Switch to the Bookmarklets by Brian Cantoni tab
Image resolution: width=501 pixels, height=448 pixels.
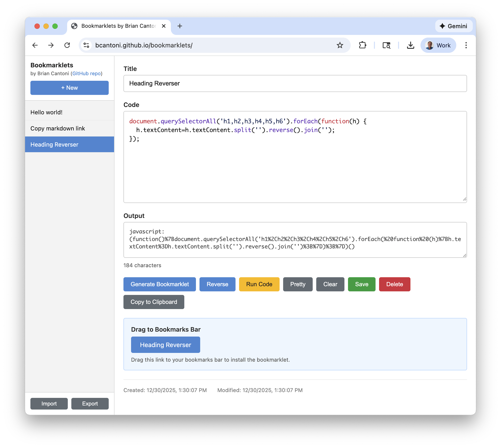tap(115, 26)
